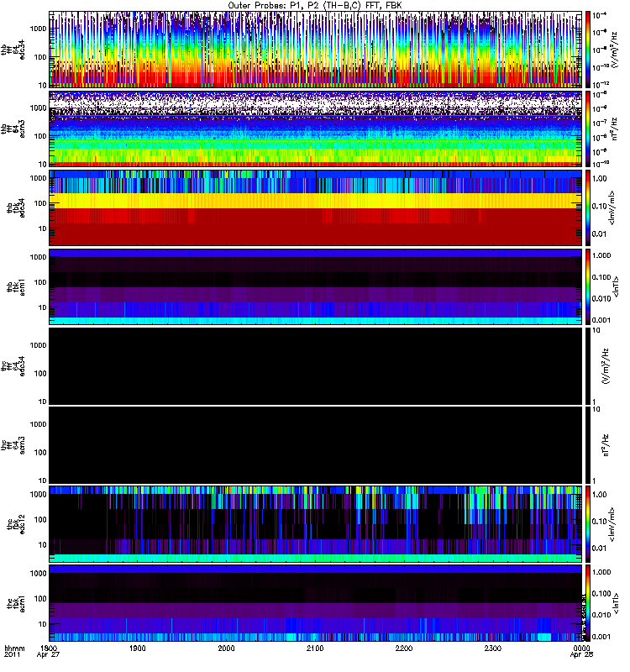Click the 2100 time axis label
Viewport: 630px width, 672px height.
click(x=315, y=648)
